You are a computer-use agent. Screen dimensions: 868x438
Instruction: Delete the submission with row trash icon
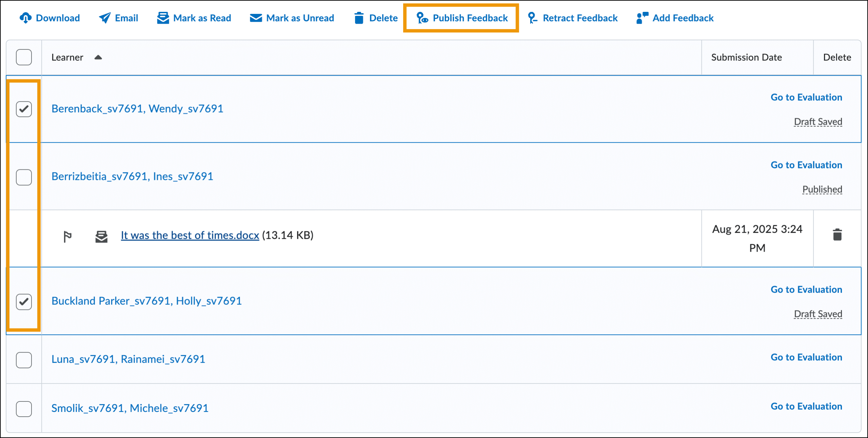pos(837,234)
